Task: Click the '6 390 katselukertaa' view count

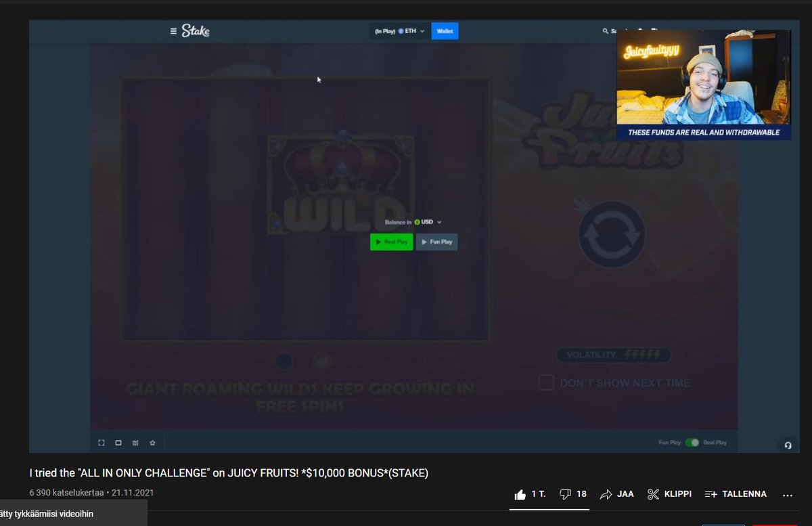Action: 66,493
